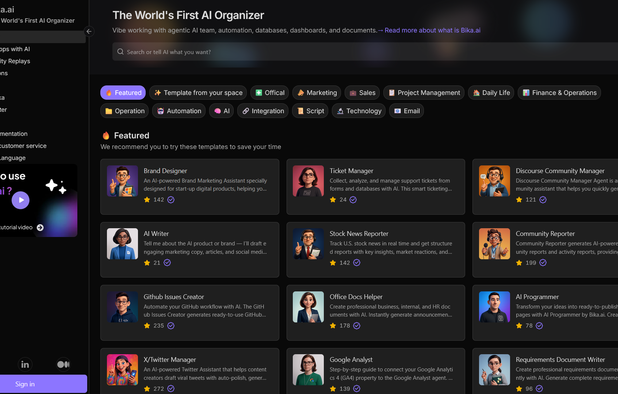Click the verified badge on Community Reporter
The height and width of the screenshot is (394, 618).
point(543,262)
